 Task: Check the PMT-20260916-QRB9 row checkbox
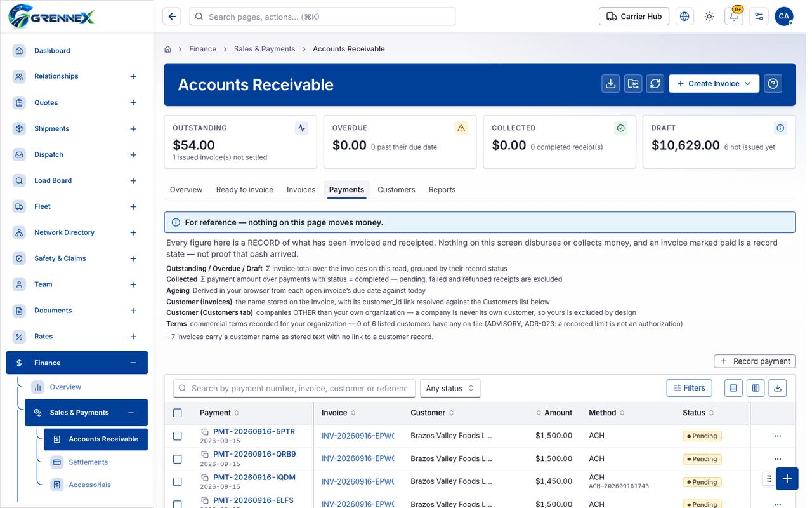pyautogui.click(x=178, y=459)
